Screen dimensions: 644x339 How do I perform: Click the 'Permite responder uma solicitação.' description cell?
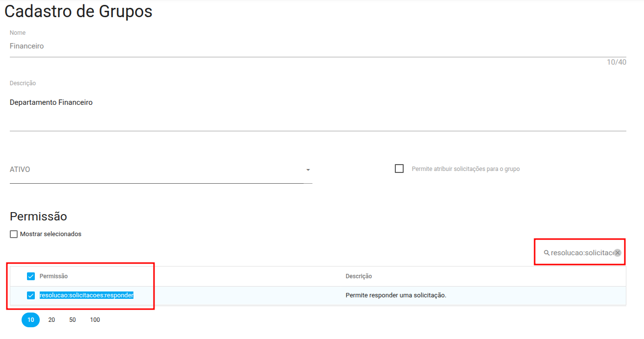(396, 295)
